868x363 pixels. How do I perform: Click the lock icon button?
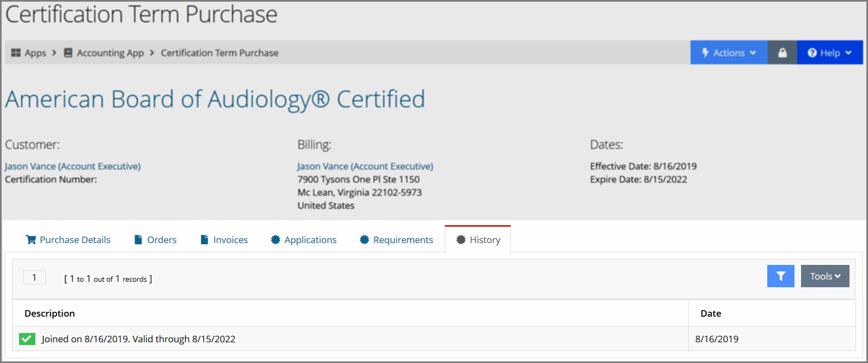coord(783,53)
